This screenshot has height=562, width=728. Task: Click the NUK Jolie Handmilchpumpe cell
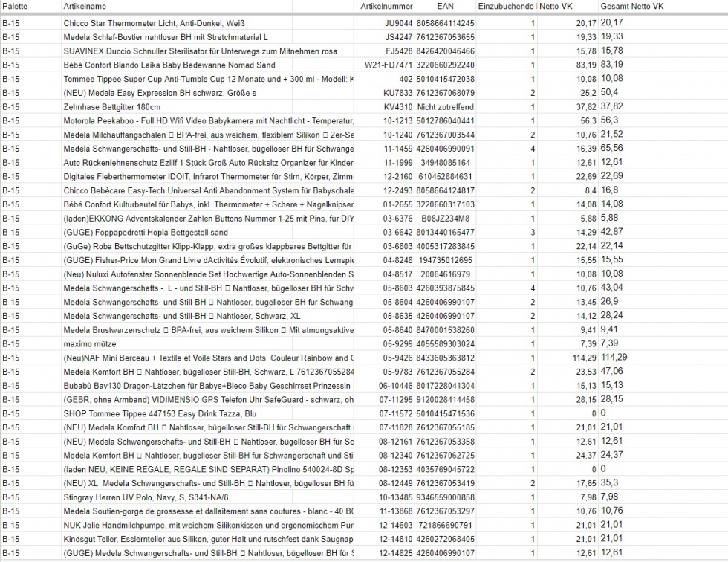(209, 525)
